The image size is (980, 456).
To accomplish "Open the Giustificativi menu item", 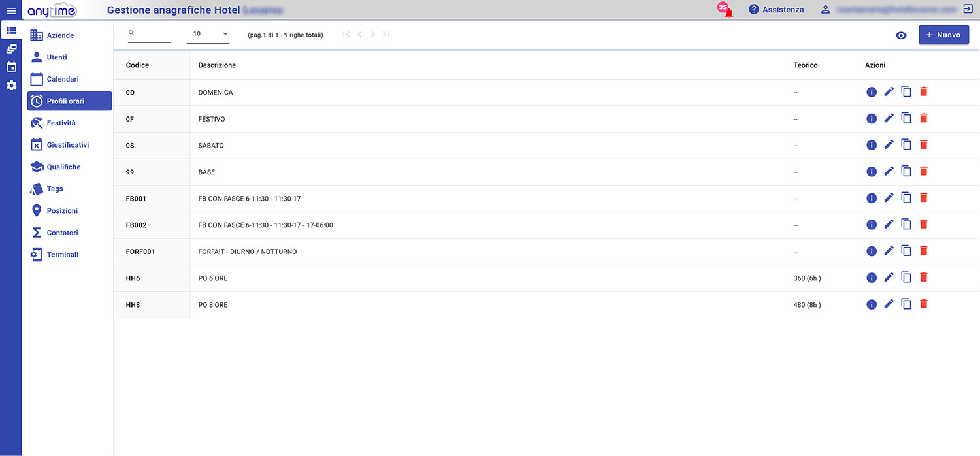I will (67, 145).
